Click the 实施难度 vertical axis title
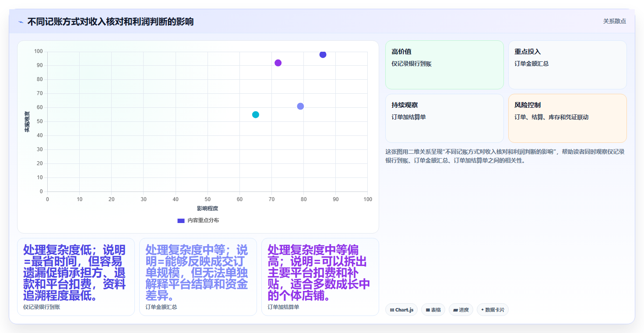The image size is (644, 333). tap(27, 122)
